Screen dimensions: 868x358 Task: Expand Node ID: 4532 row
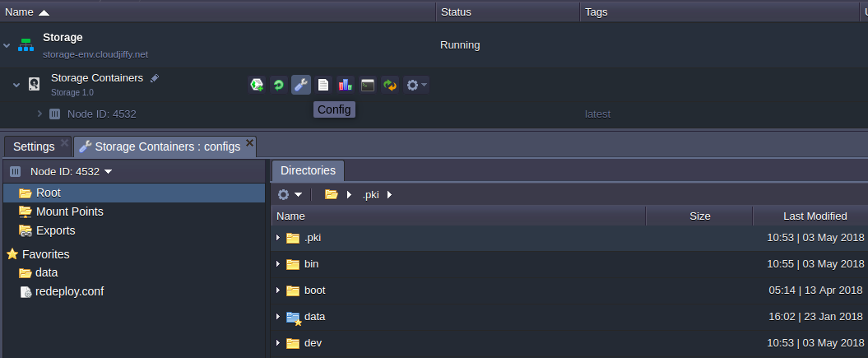[39, 114]
